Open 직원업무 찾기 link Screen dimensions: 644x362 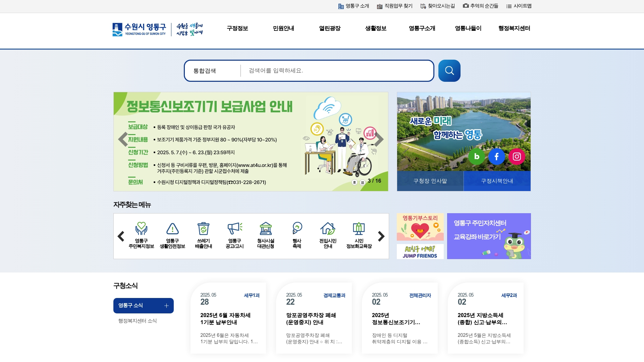[395, 6]
